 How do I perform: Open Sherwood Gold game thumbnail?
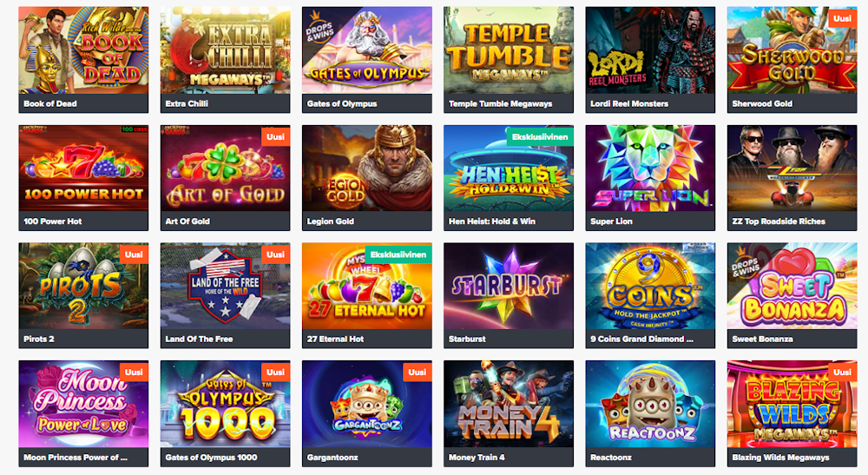tap(792, 50)
